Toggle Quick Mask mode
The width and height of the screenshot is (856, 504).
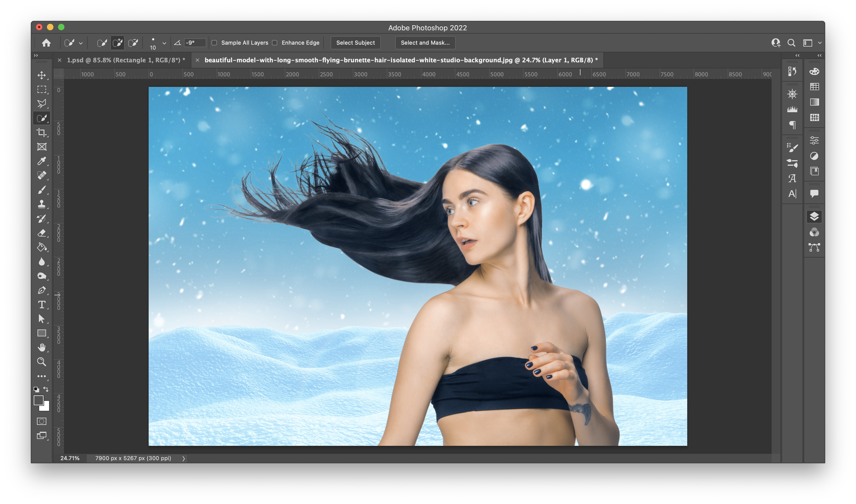click(42, 422)
